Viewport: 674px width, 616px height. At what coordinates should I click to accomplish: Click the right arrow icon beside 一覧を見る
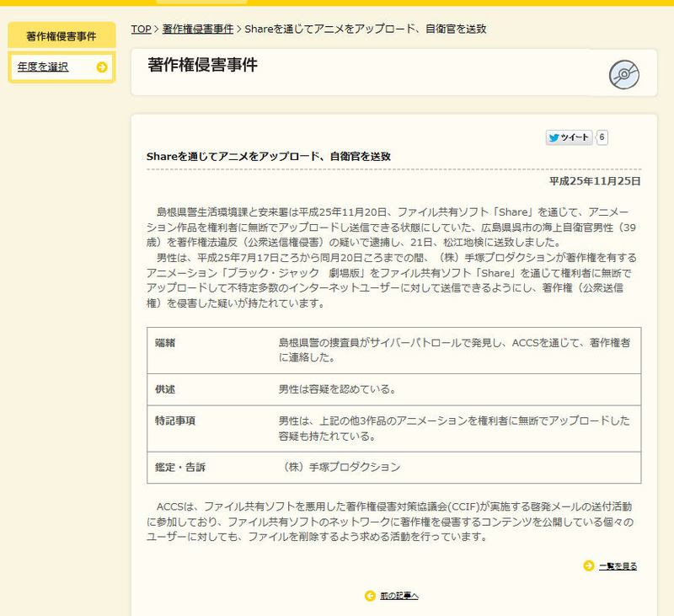click(x=589, y=565)
